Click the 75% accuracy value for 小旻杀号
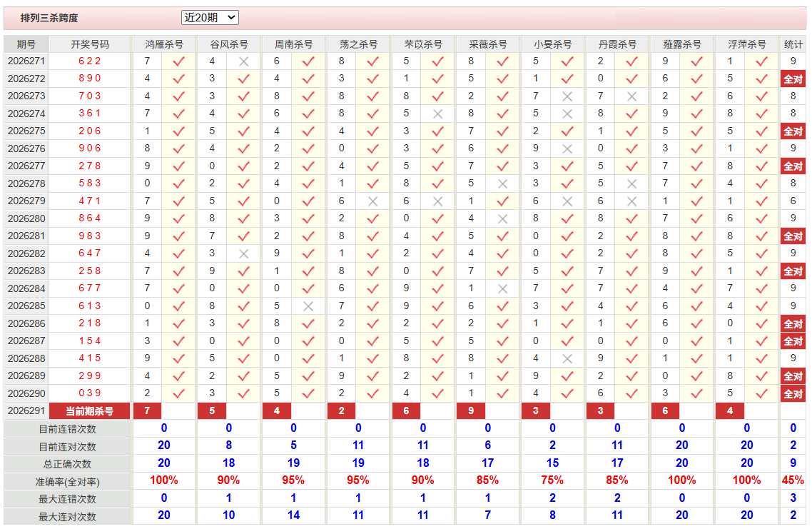This screenshot has width=812, height=529. click(x=552, y=481)
